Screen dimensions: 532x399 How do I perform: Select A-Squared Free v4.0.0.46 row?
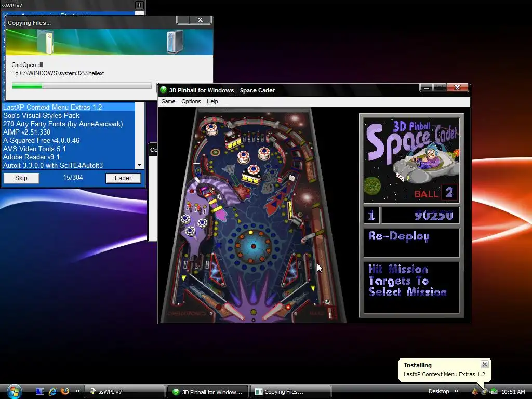(69, 140)
